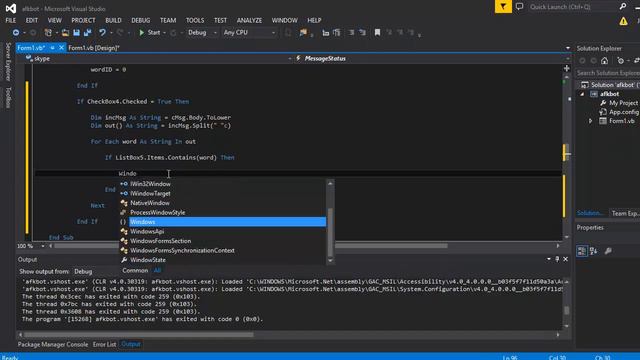Open the DEBUG menu
The width and height of the screenshot is (640, 360).
pyautogui.click(x=140, y=20)
